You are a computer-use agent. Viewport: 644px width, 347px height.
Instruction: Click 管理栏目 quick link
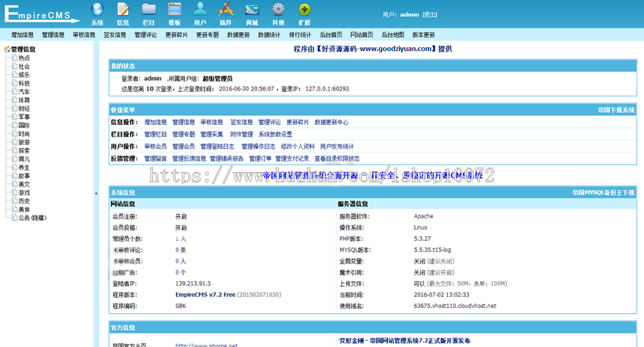point(156,134)
